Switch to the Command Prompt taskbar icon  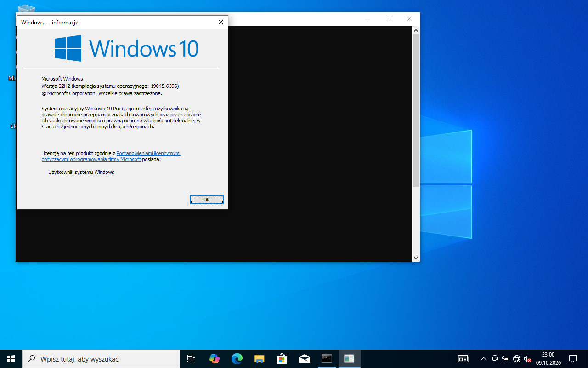[x=327, y=359]
